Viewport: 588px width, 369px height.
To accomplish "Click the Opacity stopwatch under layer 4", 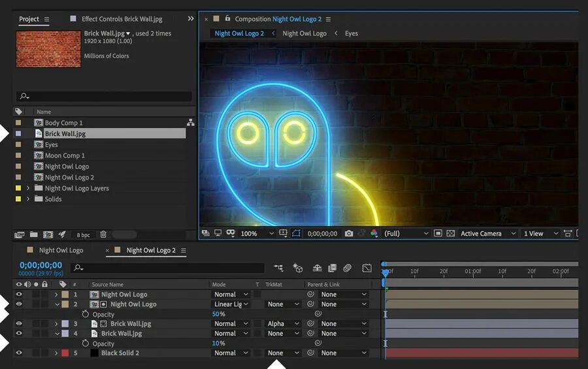I will click(x=85, y=343).
